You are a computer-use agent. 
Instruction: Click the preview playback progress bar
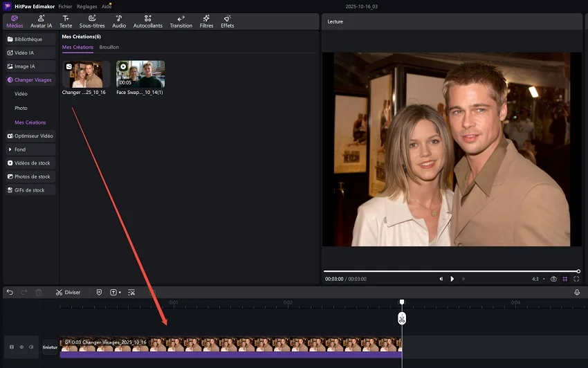[451, 271]
